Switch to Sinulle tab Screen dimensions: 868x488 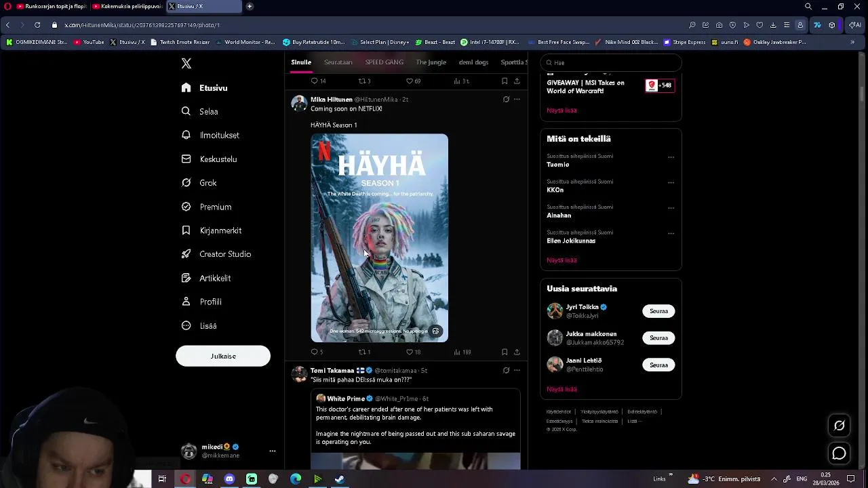[x=301, y=62]
